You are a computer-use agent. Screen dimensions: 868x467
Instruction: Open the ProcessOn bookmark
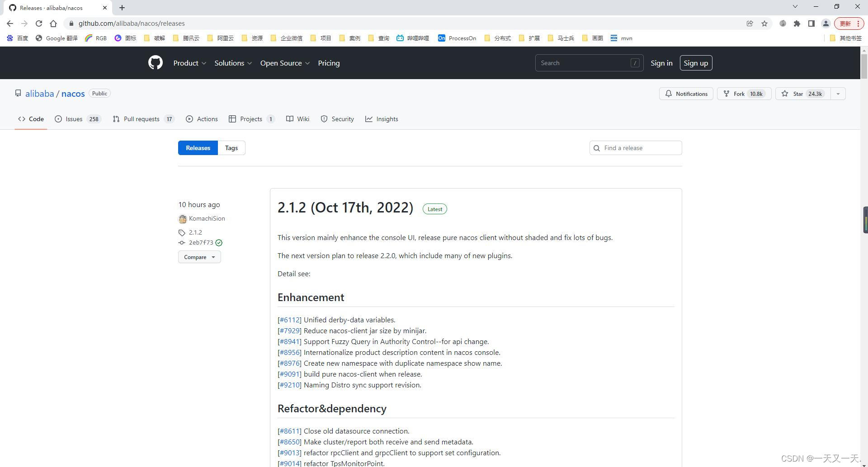[457, 38]
